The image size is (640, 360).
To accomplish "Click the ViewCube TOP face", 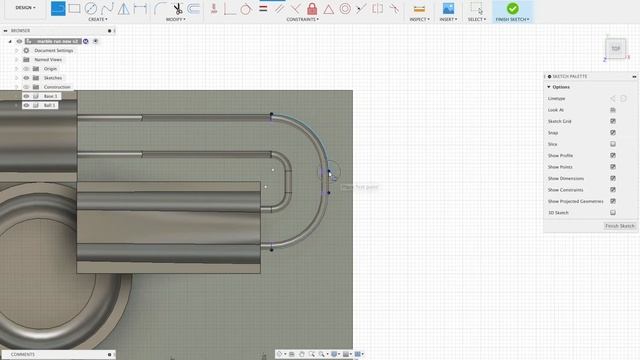I will coord(616,49).
